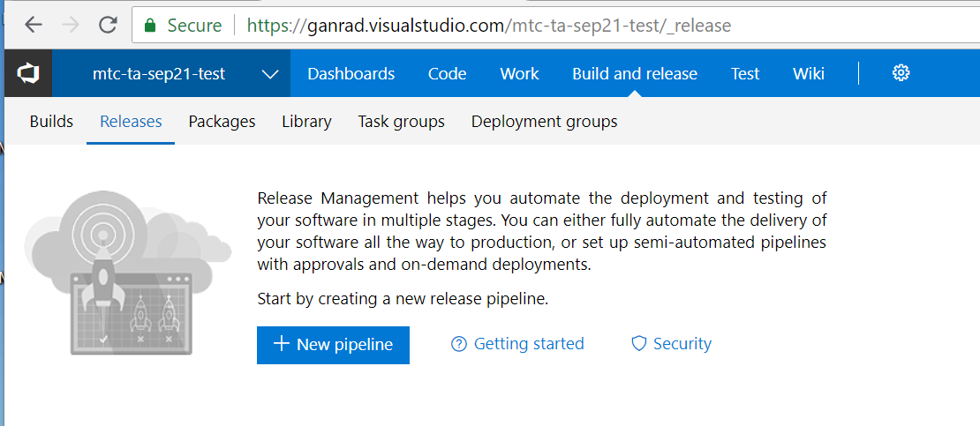
Task: Switch to the Builds tab
Action: (x=51, y=121)
